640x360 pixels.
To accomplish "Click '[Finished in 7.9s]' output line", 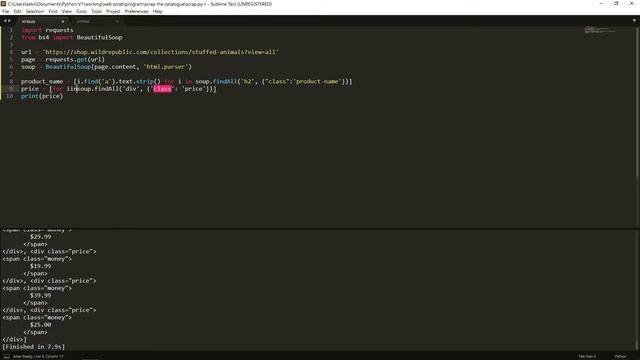I will coord(33,347).
